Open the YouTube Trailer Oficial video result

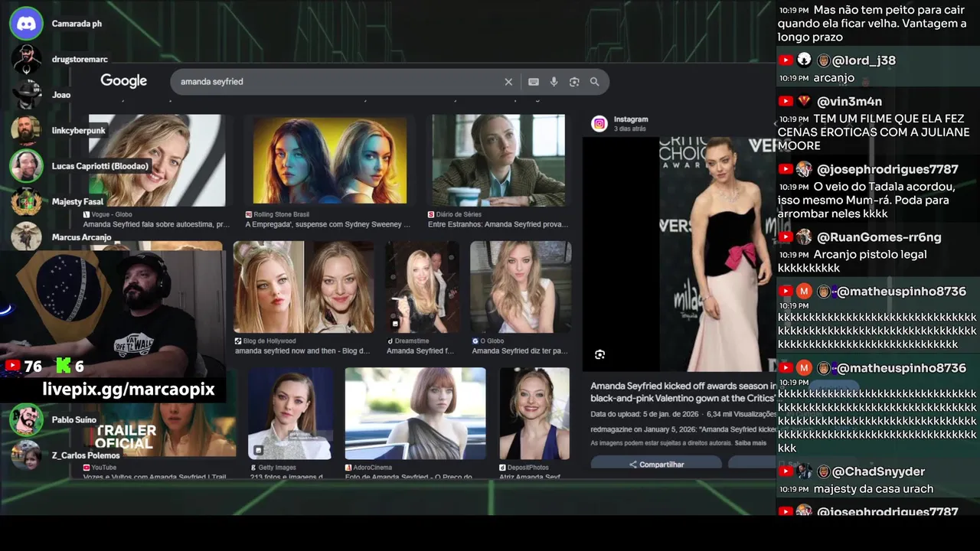coord(159,429)
